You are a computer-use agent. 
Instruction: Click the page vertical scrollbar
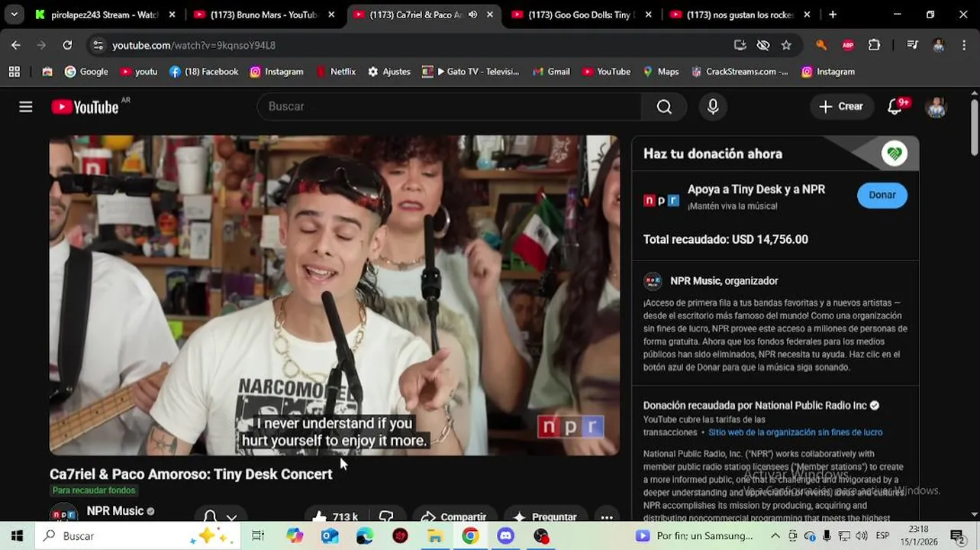tap(974, 126)
